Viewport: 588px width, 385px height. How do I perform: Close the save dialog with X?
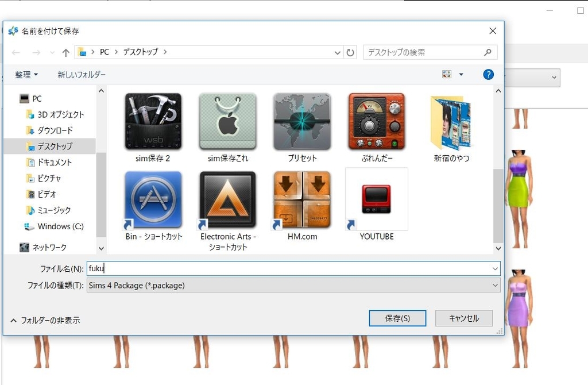[x=493, y=31]
